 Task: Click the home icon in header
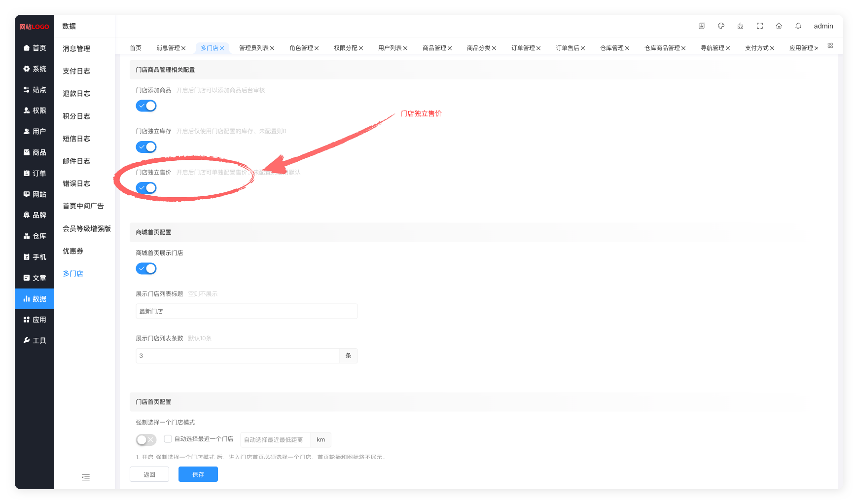click(779, 26)
